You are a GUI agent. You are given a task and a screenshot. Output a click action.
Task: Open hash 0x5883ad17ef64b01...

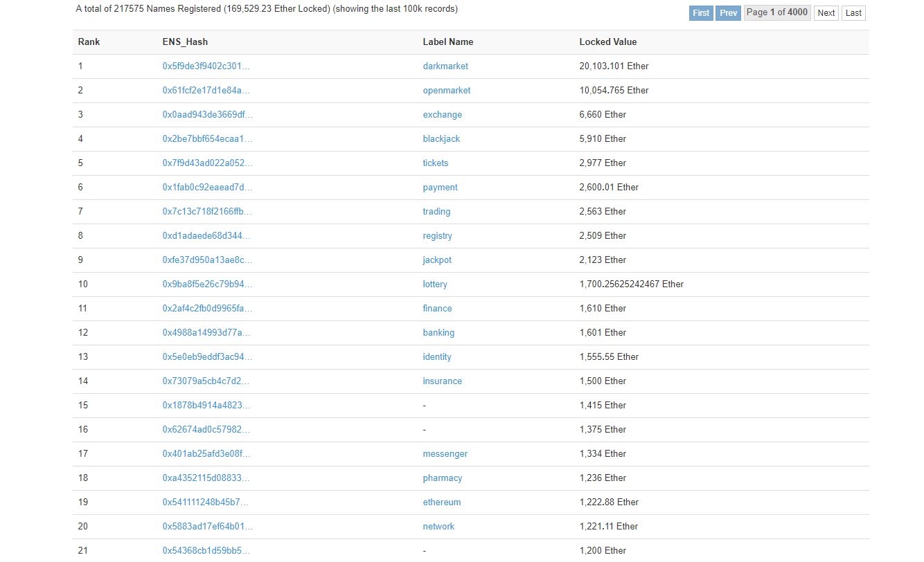coord(207,527)
